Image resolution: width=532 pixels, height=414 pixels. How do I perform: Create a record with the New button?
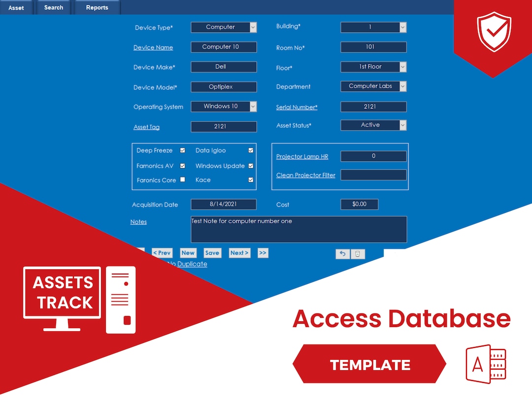click(x=188, y=252)
